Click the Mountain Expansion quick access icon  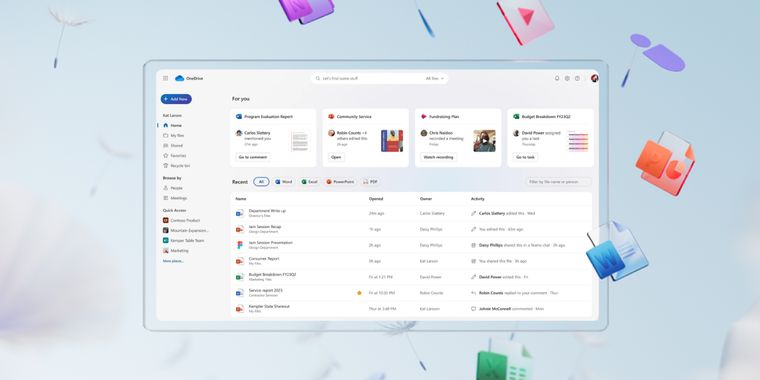(x=166, y=230)
